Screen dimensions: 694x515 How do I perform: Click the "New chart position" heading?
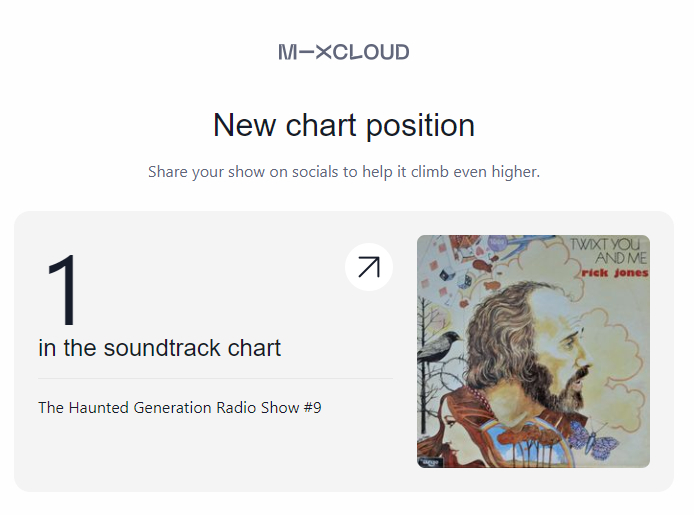click(x=344, y=126)
